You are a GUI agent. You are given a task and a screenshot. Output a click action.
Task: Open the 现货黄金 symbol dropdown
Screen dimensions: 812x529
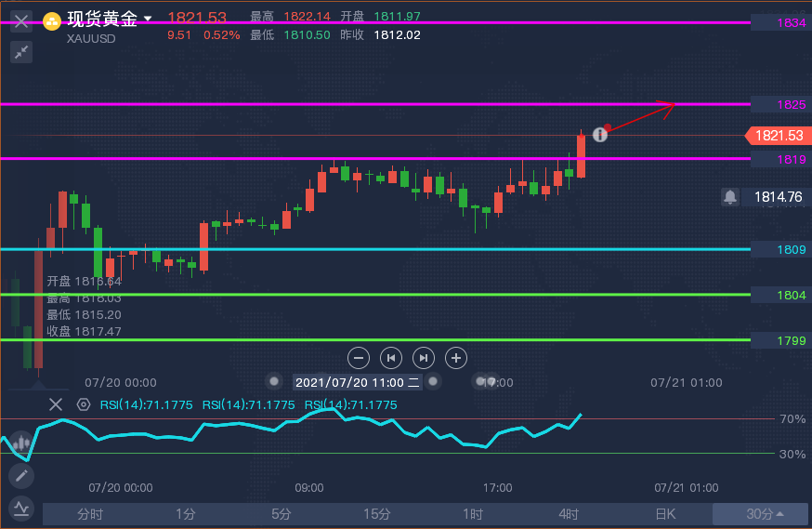[x=147, y=20]
